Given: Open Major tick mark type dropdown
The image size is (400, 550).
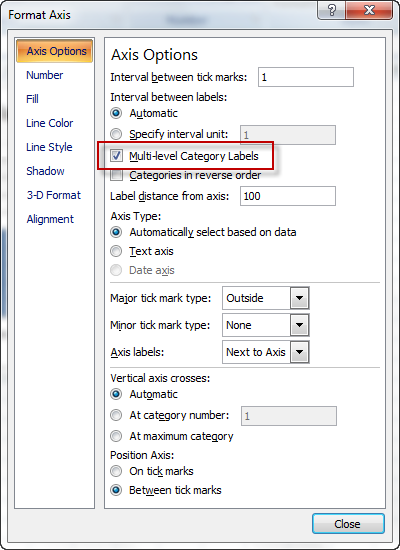Looking at the screenshot, I should (299, 298).
